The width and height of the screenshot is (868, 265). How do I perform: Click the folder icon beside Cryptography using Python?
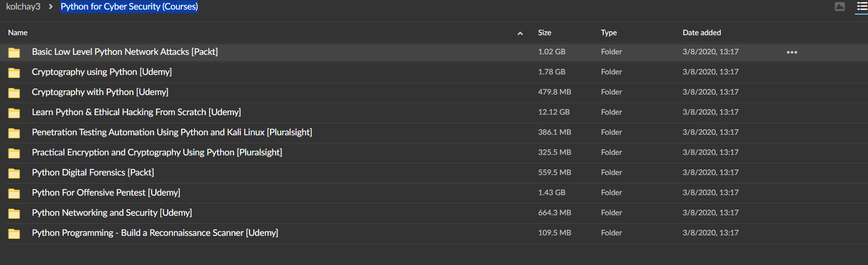tap(14, 72)
